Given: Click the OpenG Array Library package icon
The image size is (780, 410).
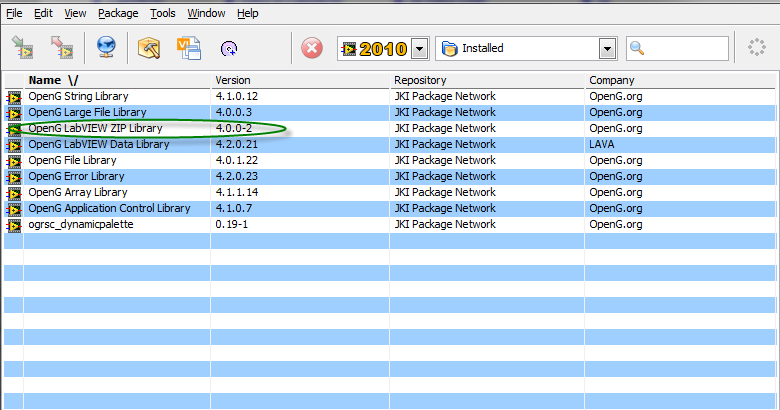Looking at the screenshot, I should click(14, 193).
